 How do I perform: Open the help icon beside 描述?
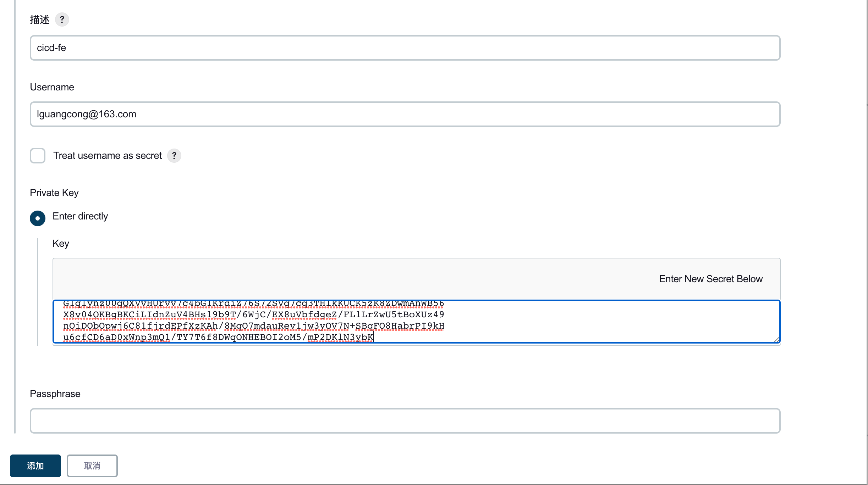pos(62,19)
